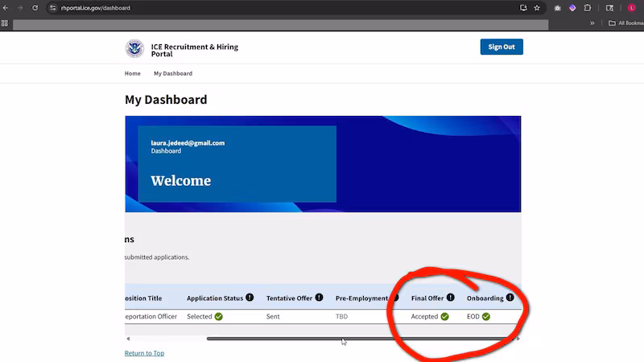Click the laura.jedeed@gmail.com text

(x=188, y=143)
